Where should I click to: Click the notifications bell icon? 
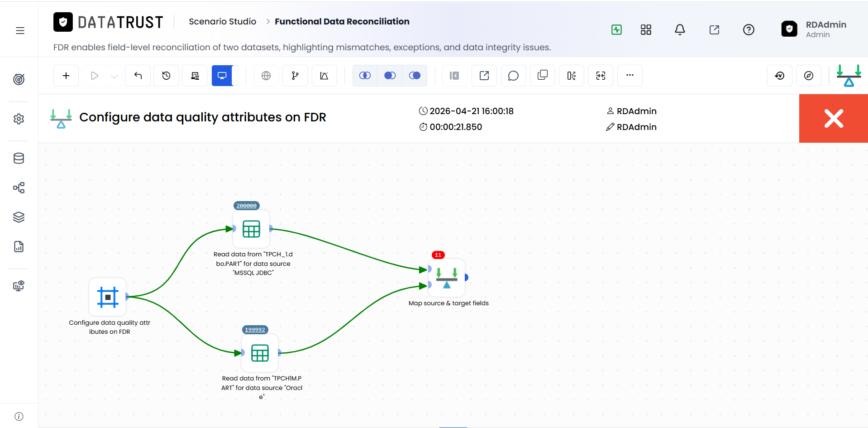(x=680, y=30)
